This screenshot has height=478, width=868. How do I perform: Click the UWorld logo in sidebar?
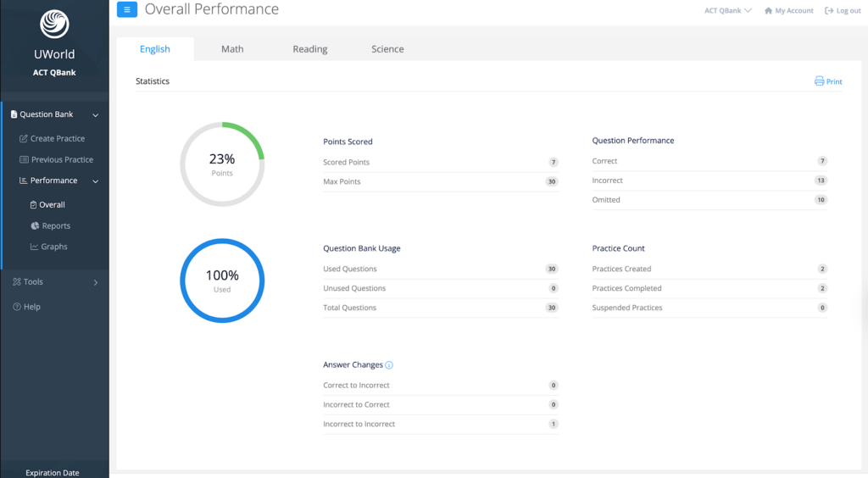(54, 25)
